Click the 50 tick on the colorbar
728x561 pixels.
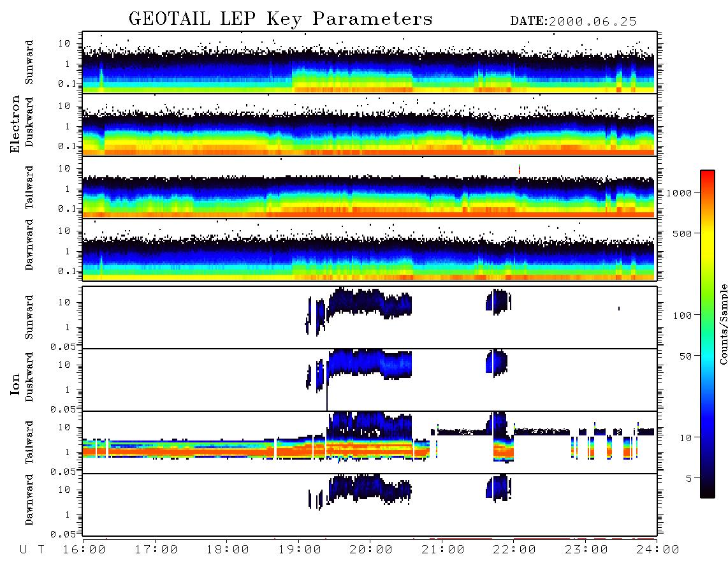coord(685,356)
